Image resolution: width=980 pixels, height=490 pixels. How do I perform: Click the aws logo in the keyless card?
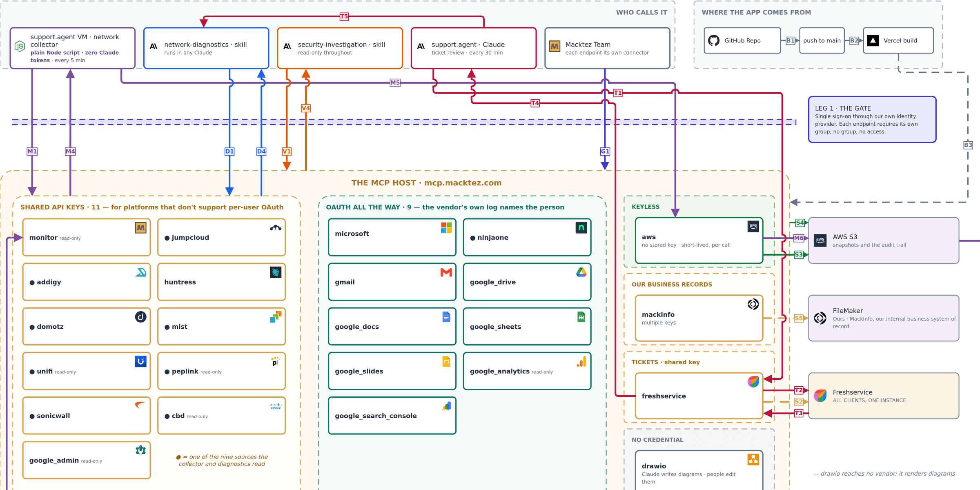753,226
